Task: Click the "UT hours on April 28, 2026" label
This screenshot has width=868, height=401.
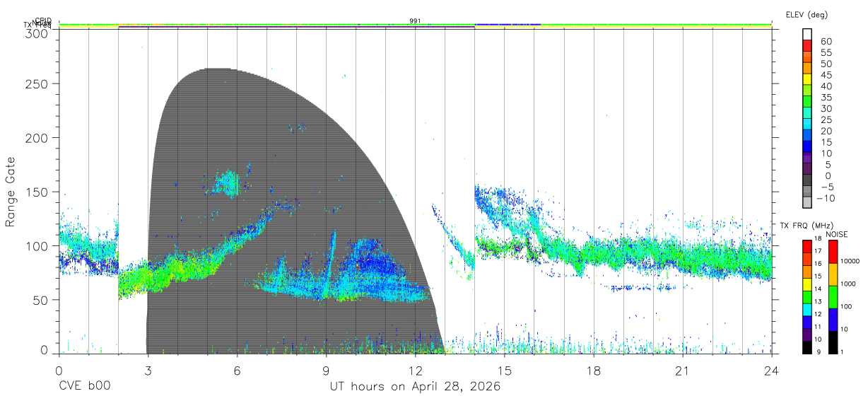Action: (415, 387)
